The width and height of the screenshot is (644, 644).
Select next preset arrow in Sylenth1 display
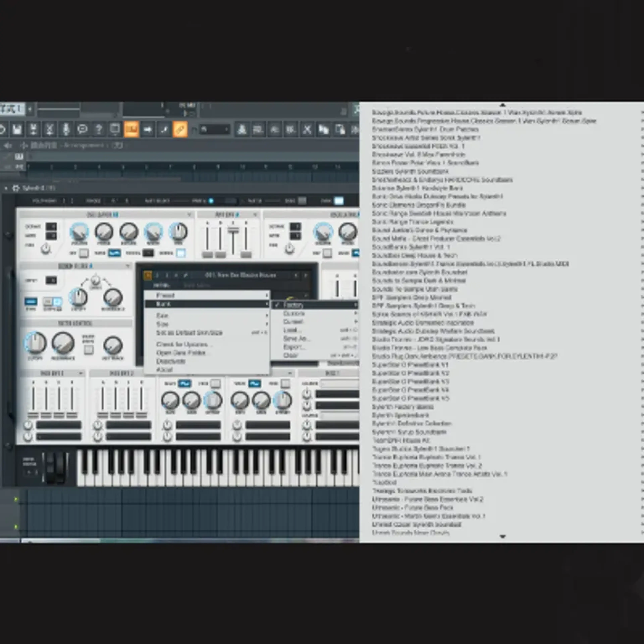pos(305,275)
